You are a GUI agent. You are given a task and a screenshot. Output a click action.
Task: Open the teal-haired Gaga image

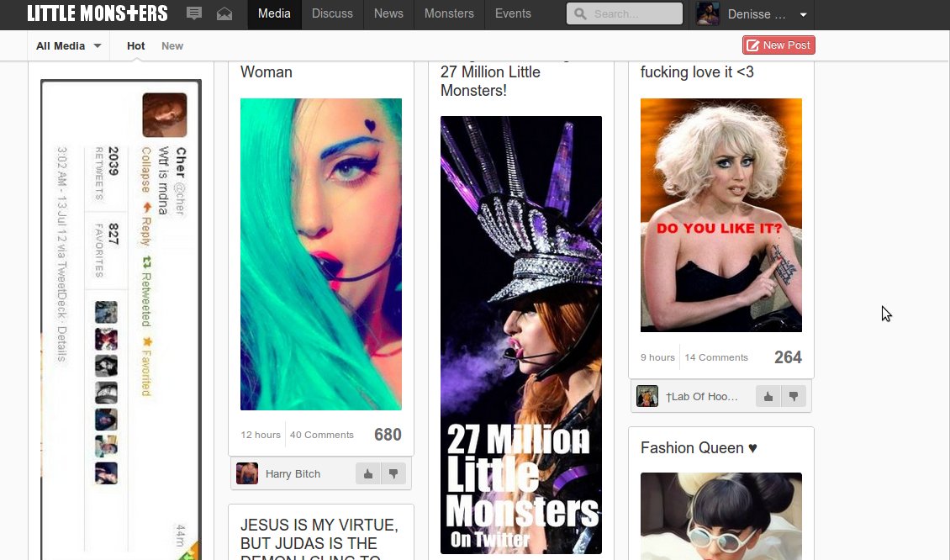click(x=320, y=254)
